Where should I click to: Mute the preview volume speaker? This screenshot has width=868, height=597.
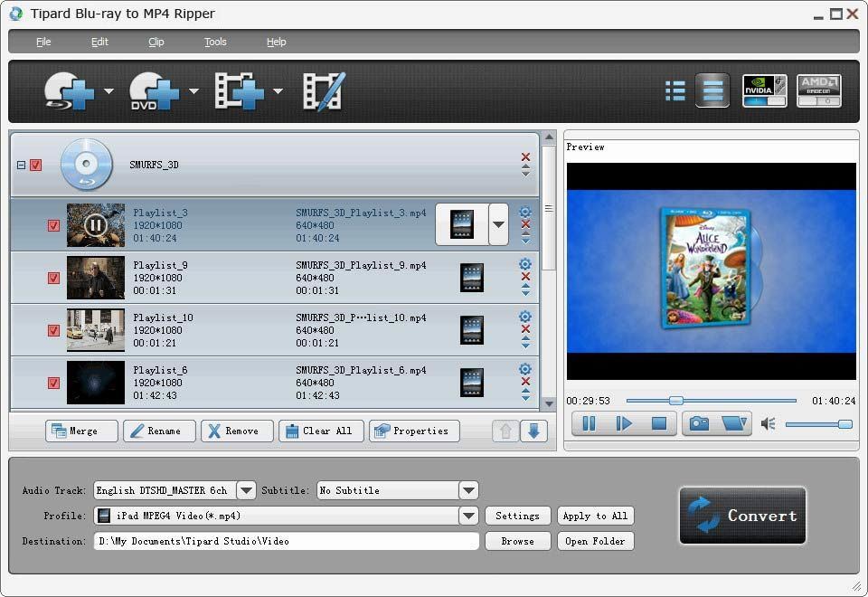(x=769, y=423)
